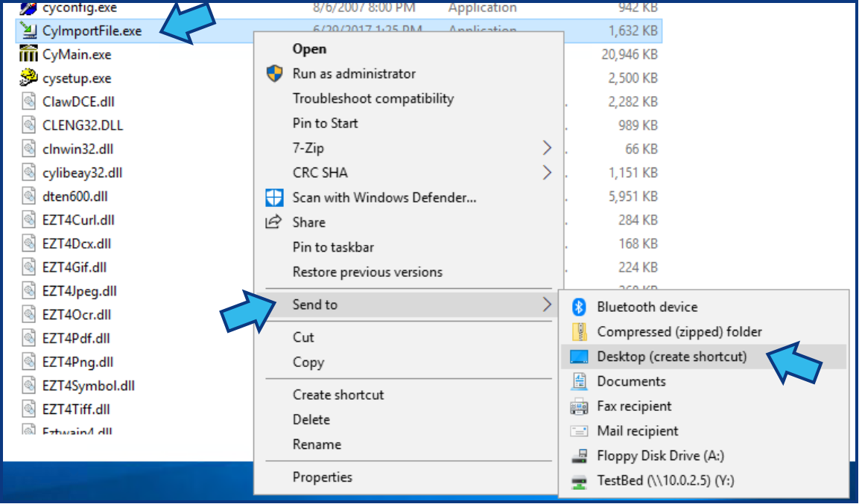Click the Desktop (create shortcut) monitor icon
Image resolution: width=859 pixels, height=504 pixels.
click(579, 357)
